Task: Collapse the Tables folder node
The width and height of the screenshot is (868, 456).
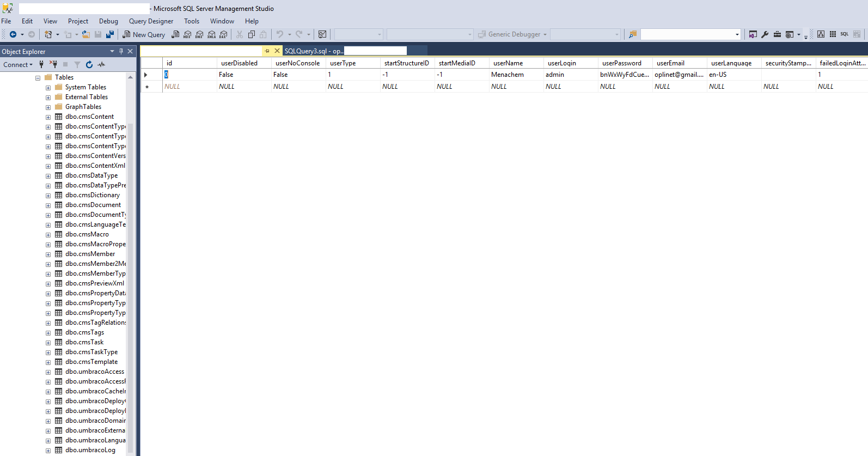Action: [38, 78]
